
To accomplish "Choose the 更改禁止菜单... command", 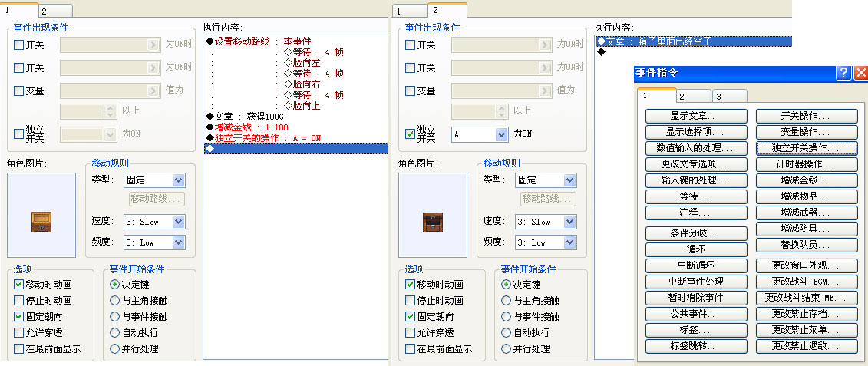I will coord(807,330).
